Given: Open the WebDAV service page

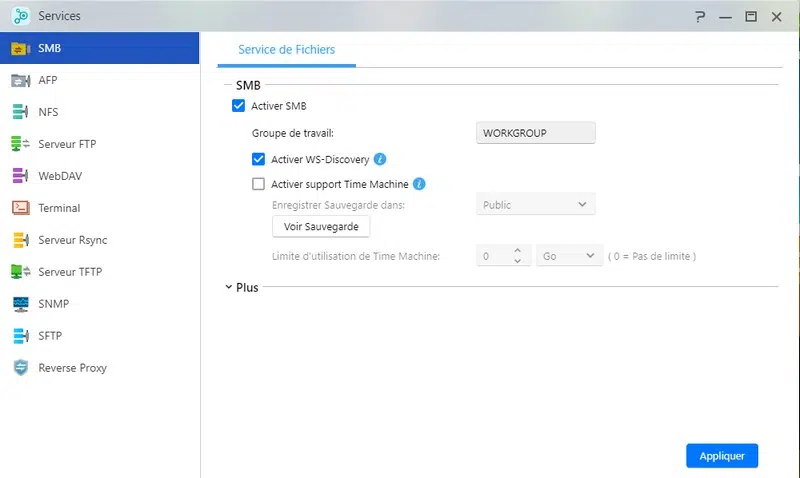Looking at the screenshot, I should click(99, 176).
